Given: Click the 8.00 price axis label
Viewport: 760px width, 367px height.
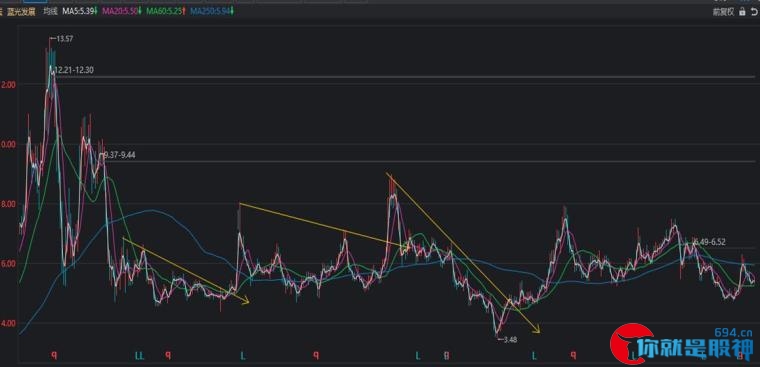Looking at the screenshot, I should [x=8, y=204].
